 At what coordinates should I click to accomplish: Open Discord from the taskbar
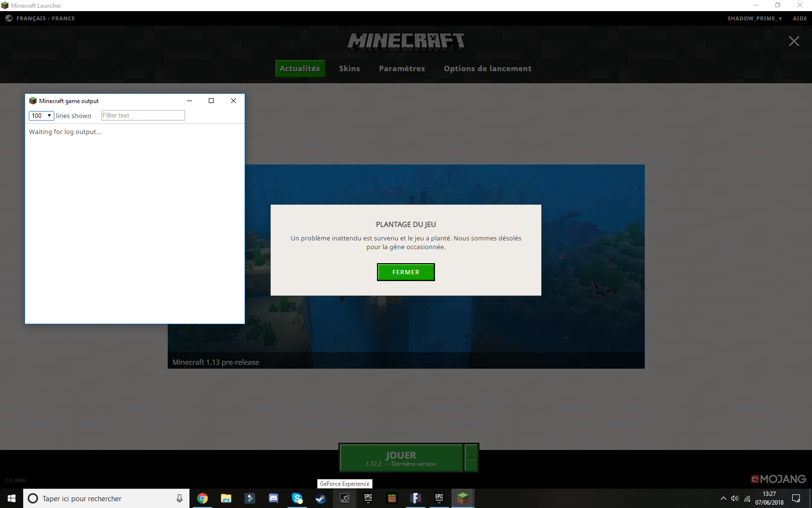click(274, 498)
